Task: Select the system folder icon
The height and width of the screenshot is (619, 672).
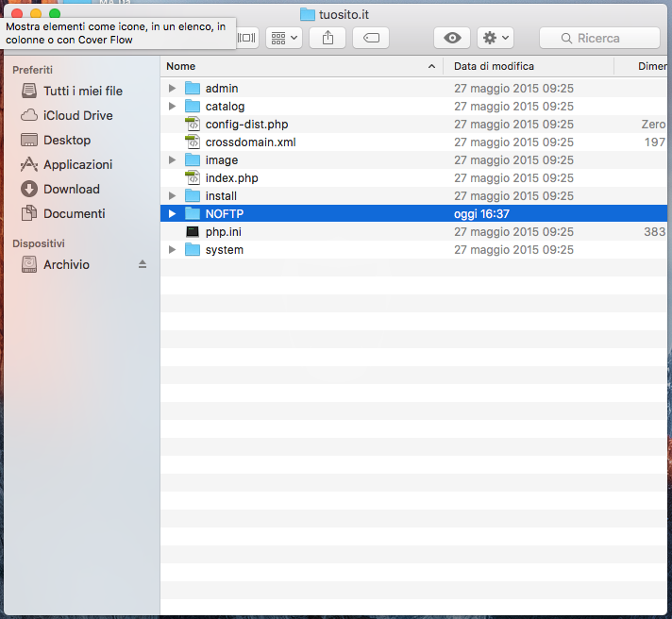Action: [x=193, y=250]
